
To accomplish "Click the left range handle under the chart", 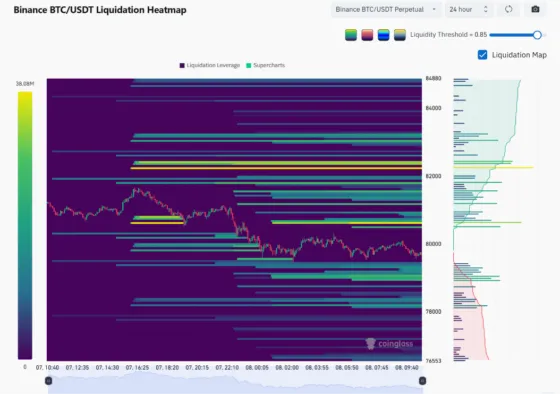I will click(49, 381).
